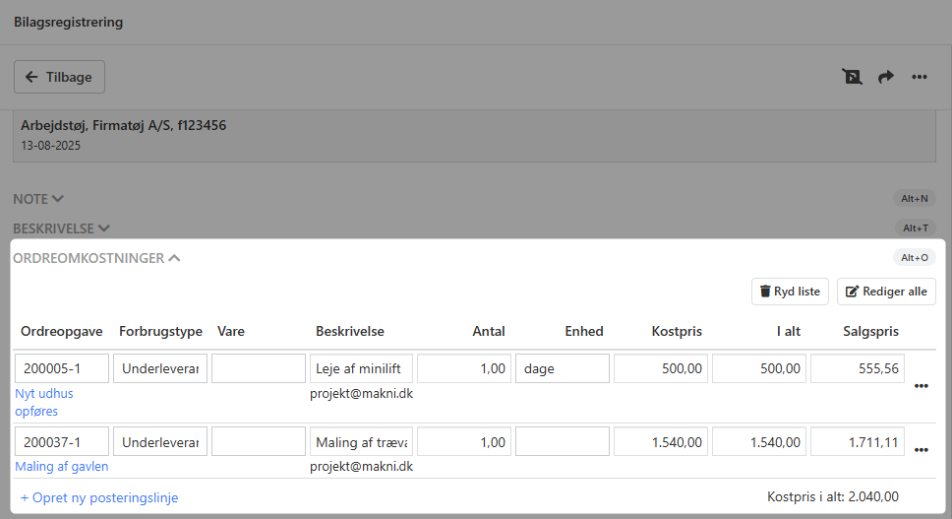Screen dimensions: 952x519
Task: Click Opret ny posteringslinje link
Action: click(99, 497)
